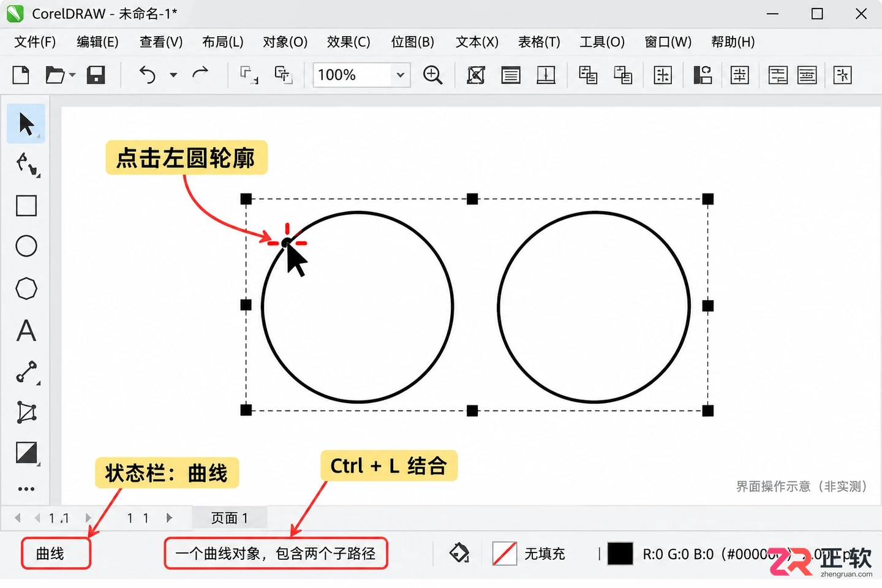Click the 无填充 fill status text
Screen dimensions: 882x588
545,554
